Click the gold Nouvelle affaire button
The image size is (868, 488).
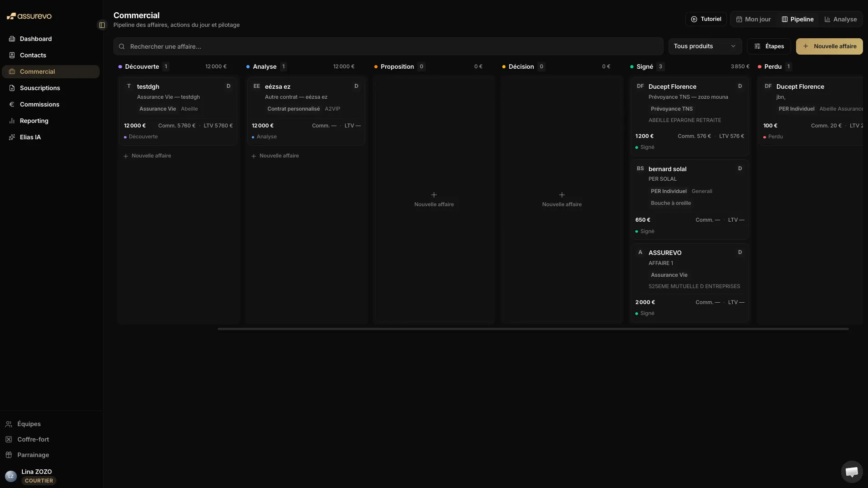point(829,46)
